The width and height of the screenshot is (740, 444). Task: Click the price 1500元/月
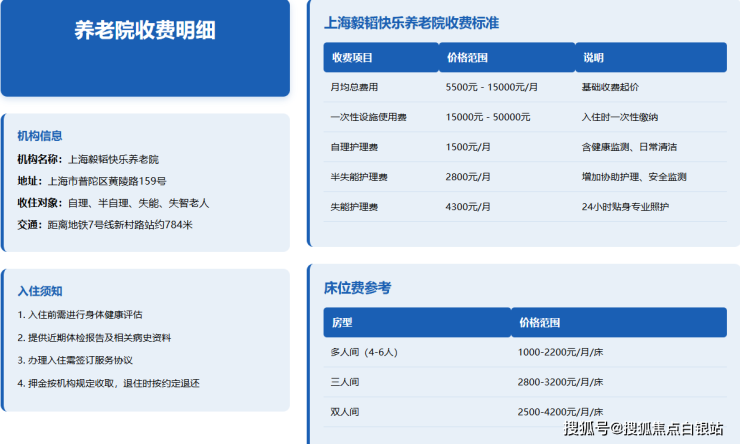tap(468, 147)
